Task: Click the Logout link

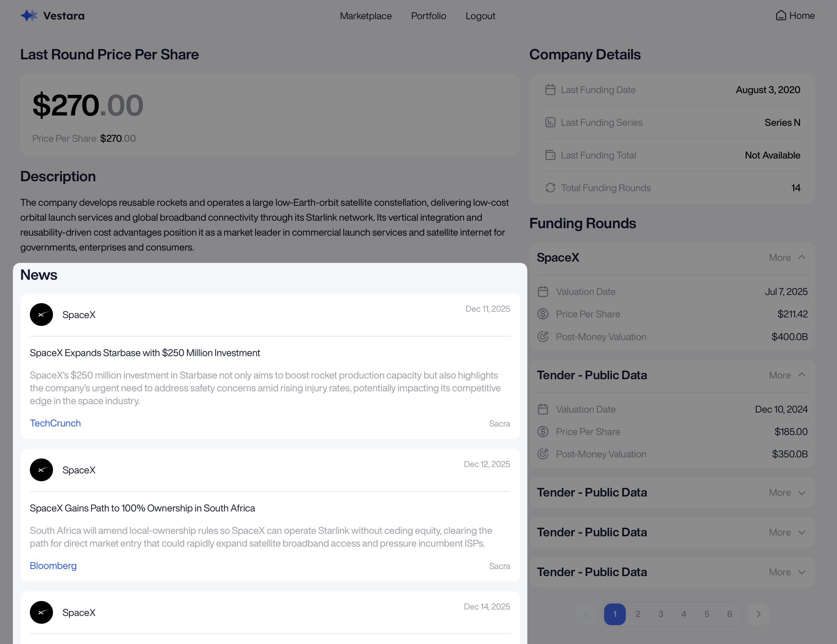Action: click(480, 16)
